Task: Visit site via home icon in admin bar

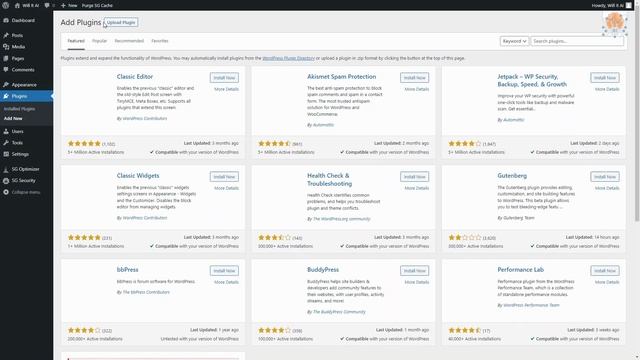Action: 27,5
